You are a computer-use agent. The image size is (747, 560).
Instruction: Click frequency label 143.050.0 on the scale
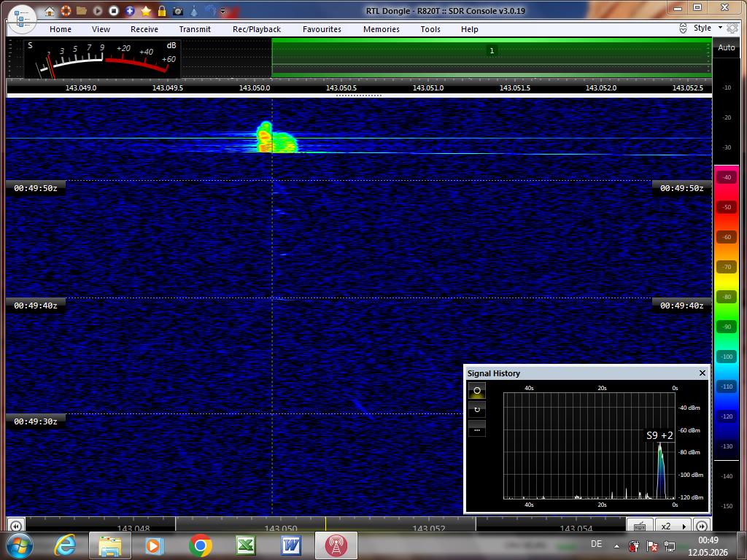(255, 88)
